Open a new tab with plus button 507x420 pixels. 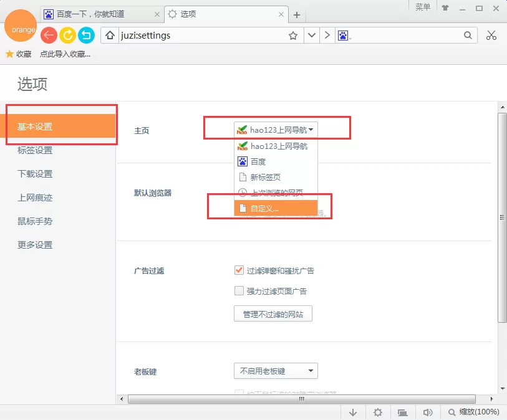pyautogui.click(x=297, y=15)
